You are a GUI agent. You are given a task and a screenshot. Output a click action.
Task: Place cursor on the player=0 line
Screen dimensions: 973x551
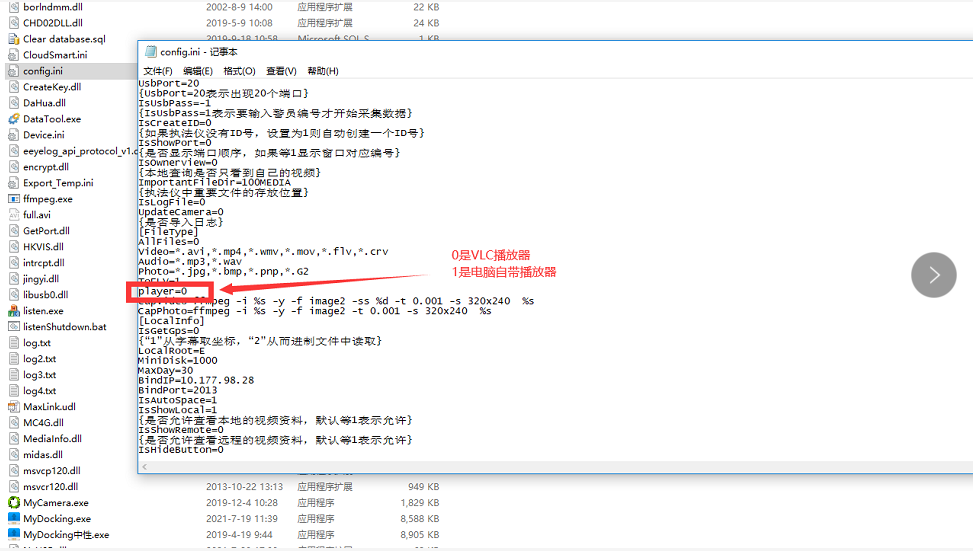click(163, 291)
